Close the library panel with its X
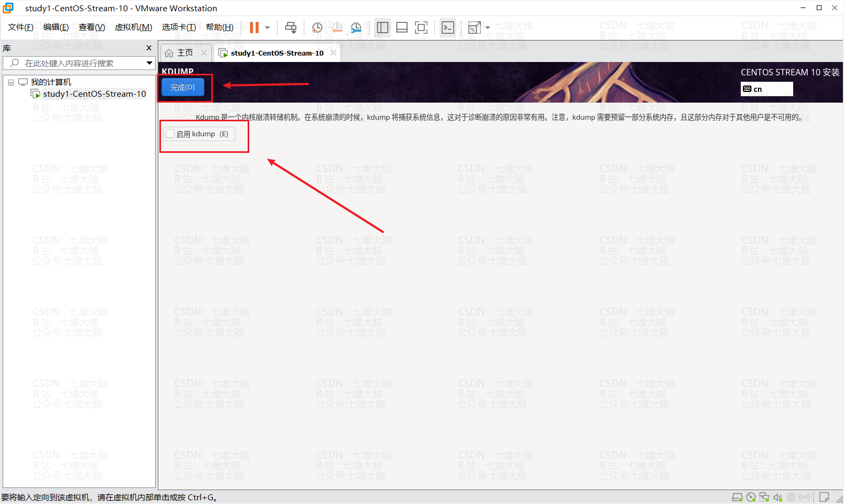844x504 pixels. [x=149, y=48]
